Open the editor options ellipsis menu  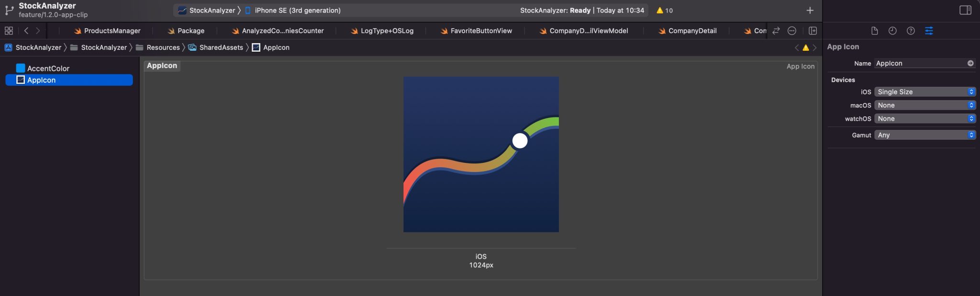pyautogui.click(x=792, y=31)
